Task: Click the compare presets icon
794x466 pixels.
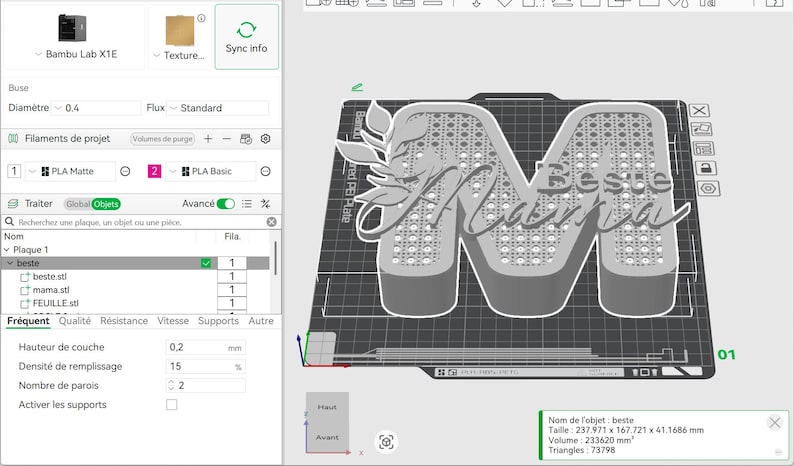Action: tap(265, 204)
